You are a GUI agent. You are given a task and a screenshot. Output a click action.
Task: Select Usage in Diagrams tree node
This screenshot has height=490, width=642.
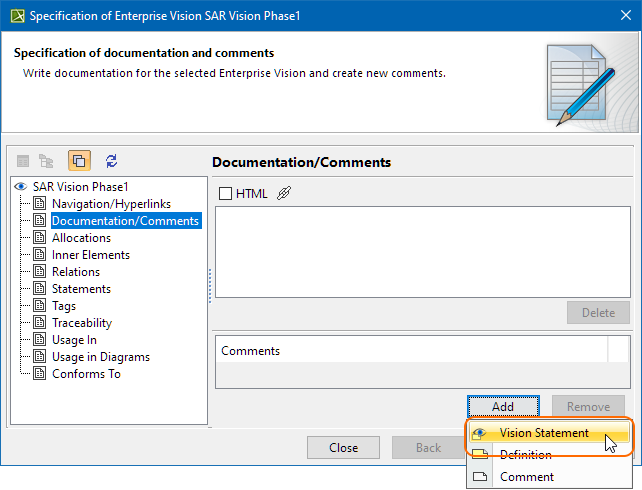click(100, 357)
